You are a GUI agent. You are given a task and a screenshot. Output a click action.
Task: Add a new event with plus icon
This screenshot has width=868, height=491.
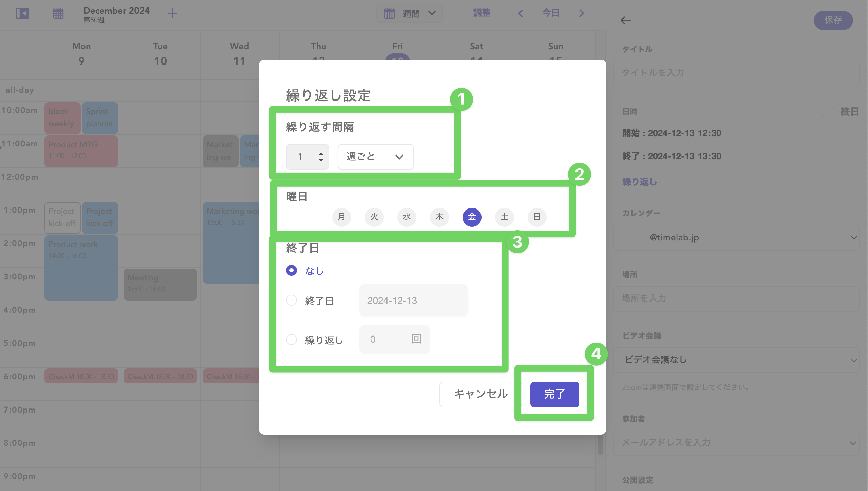tap(173, 13)
